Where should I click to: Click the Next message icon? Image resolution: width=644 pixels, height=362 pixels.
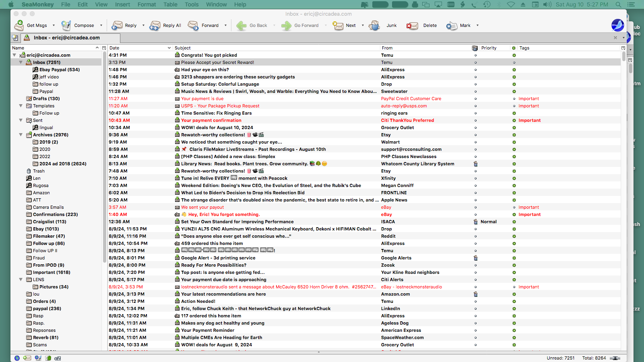[x=338, y=25]
